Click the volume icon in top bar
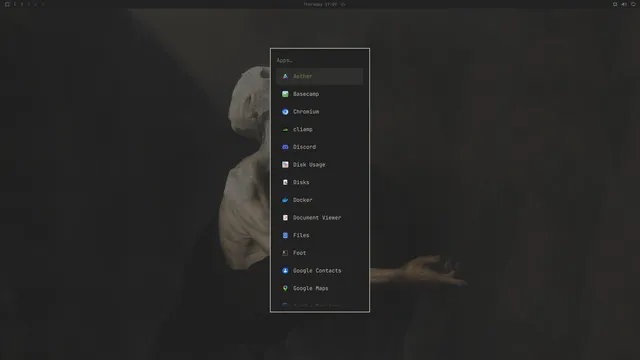This screenshot has width=640, height=360. (x=624, y=4)
